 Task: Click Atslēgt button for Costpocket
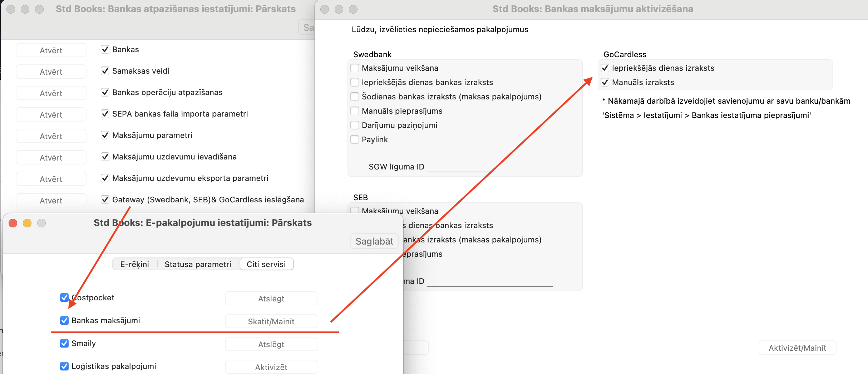point(271,299)
